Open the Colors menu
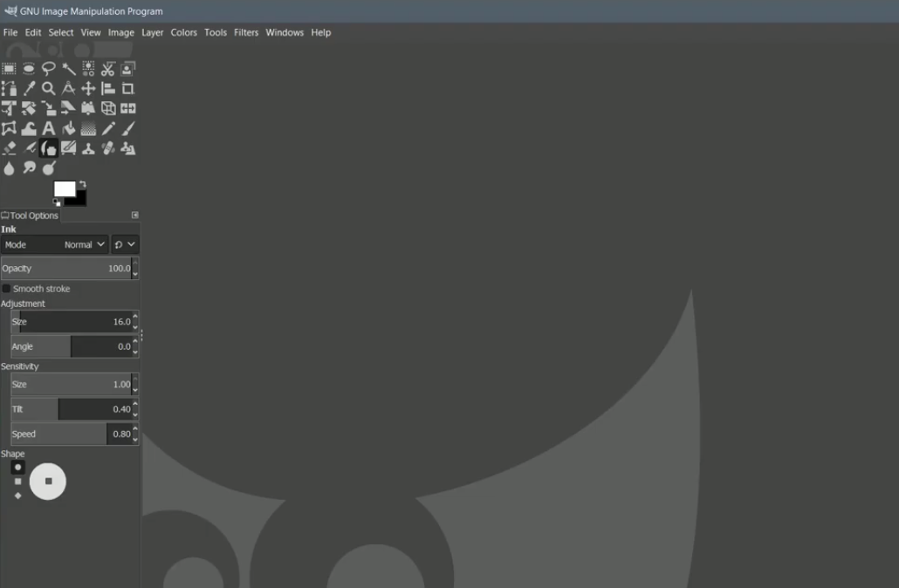This screenshot has height=588, width=899. (183, 32)
